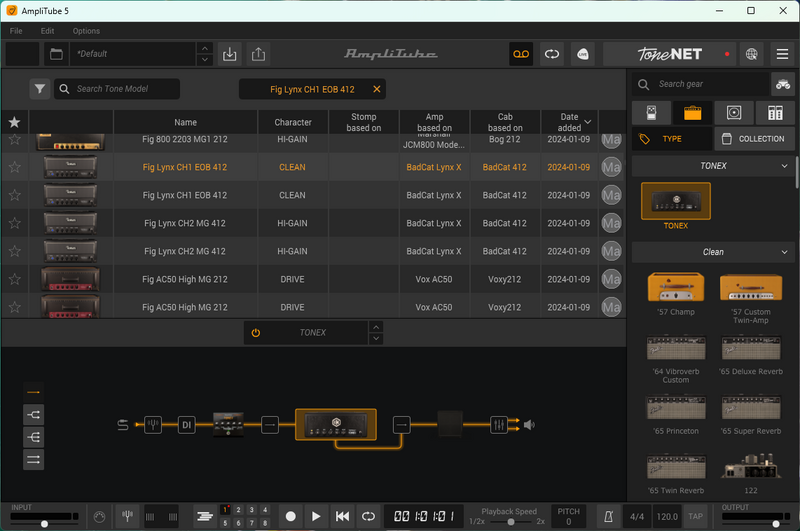Click the save preset download icon
Image resolution: width=800 pixels, height=531 pixels.
point(230,54)
